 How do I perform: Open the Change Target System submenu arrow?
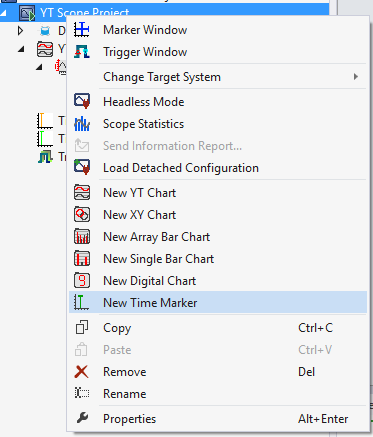point(356,77)
